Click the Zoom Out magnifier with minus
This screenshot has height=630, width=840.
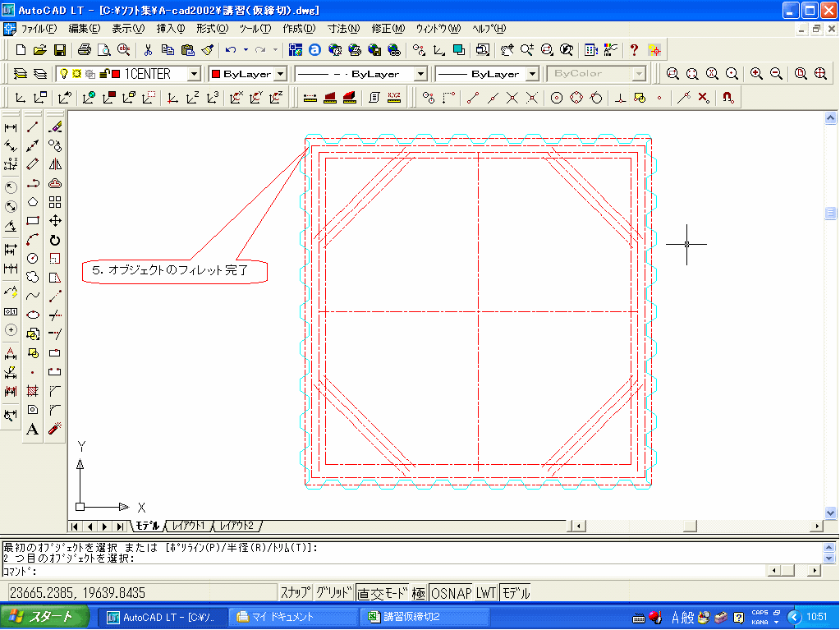click(x=776, y=73)
